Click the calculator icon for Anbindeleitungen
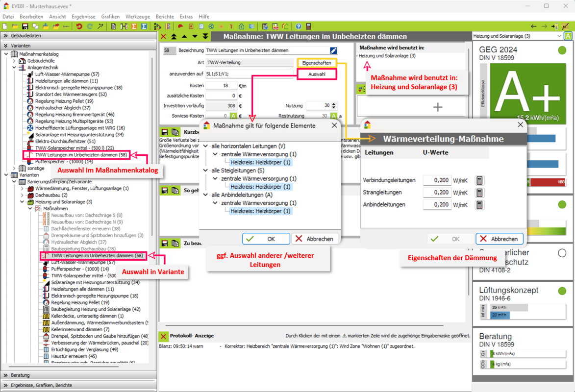 click(479, 205)
